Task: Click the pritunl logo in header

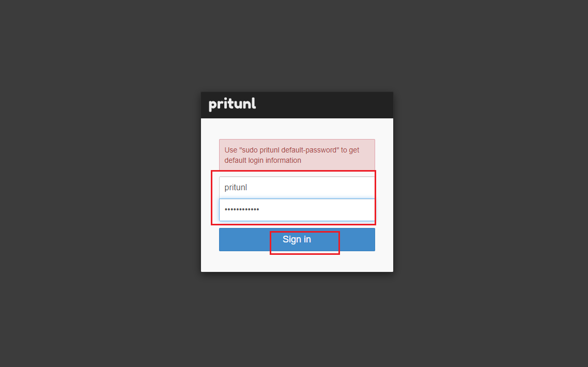Action: point(232,104)
